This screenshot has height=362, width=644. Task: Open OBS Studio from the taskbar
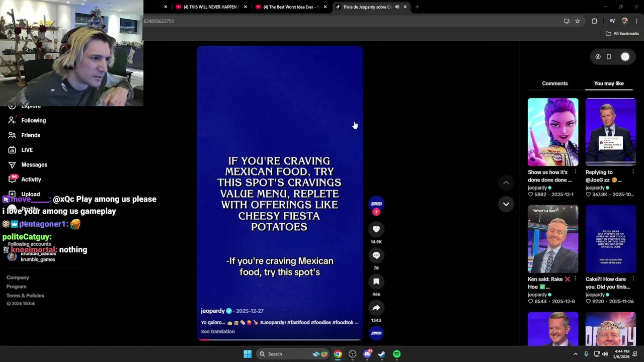click(x=352, y=354)
